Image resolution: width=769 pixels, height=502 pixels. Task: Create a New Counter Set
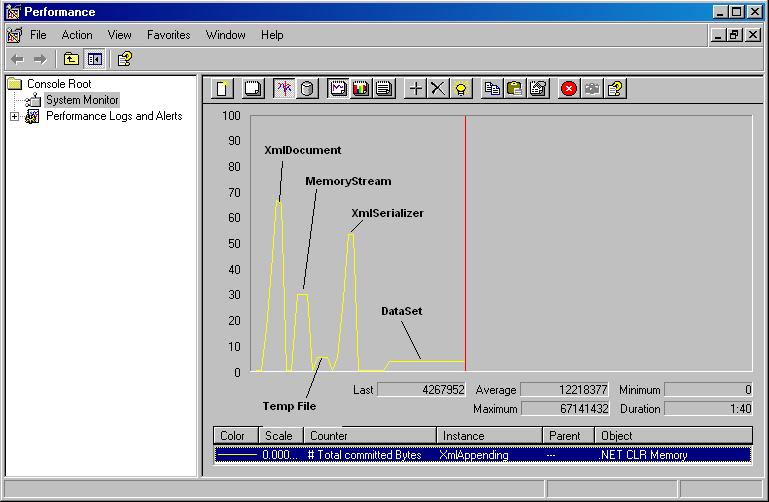tap(222, 89)
